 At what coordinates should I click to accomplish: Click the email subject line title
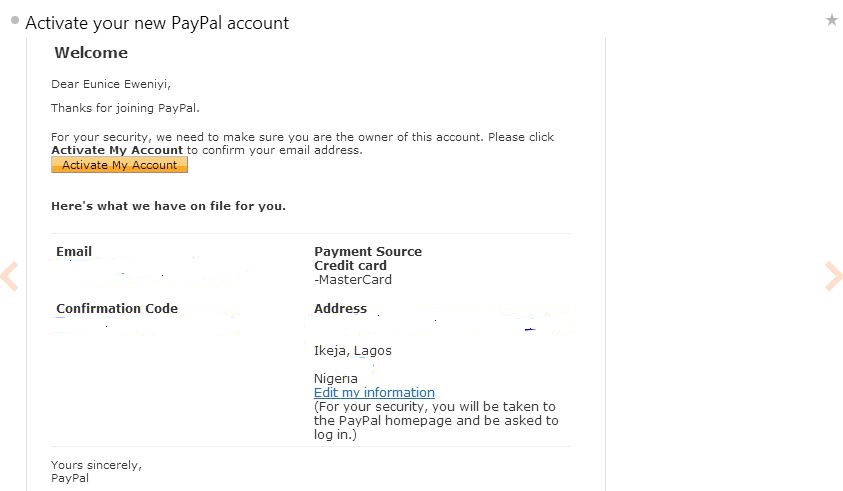157,23
